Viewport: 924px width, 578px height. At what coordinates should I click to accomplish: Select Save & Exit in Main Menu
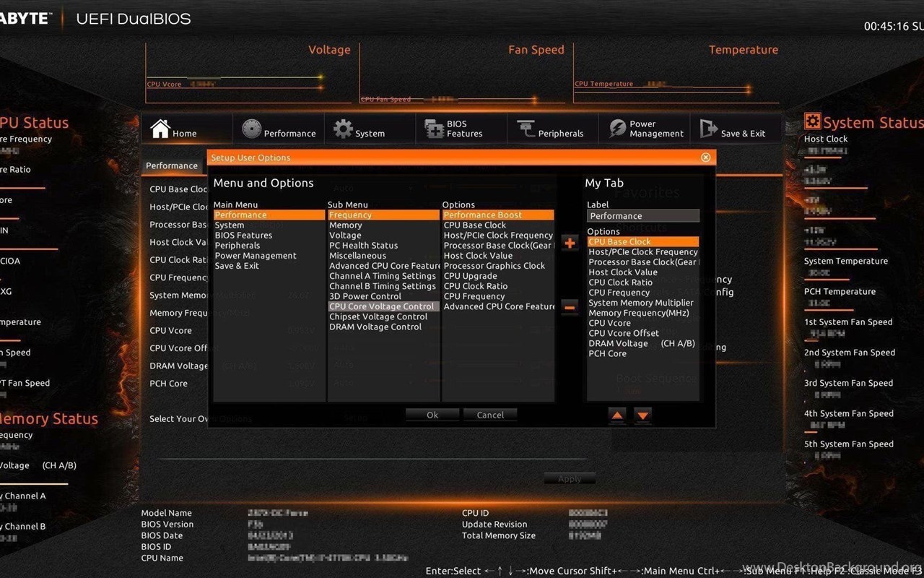click(x=269, y=266)
